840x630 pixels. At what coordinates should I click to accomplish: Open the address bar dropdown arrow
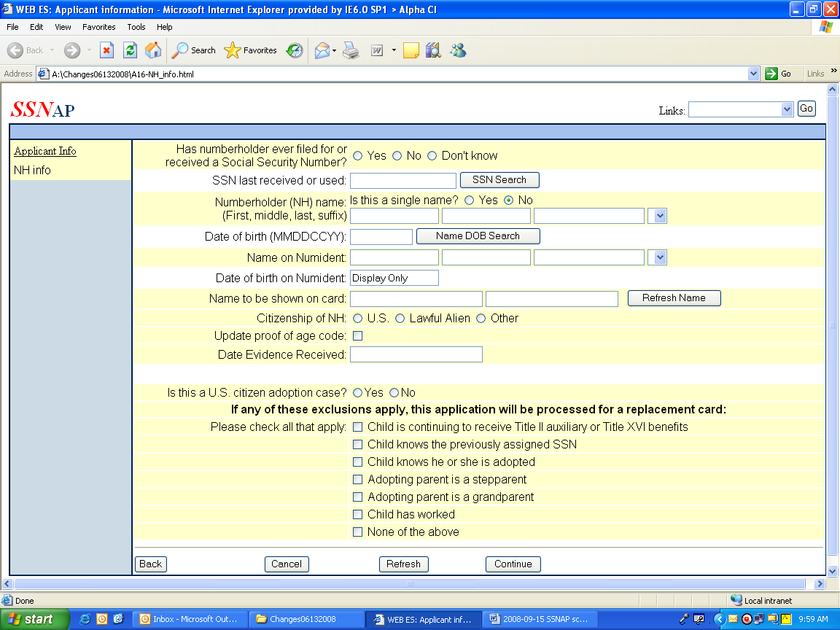pos(754,74)
